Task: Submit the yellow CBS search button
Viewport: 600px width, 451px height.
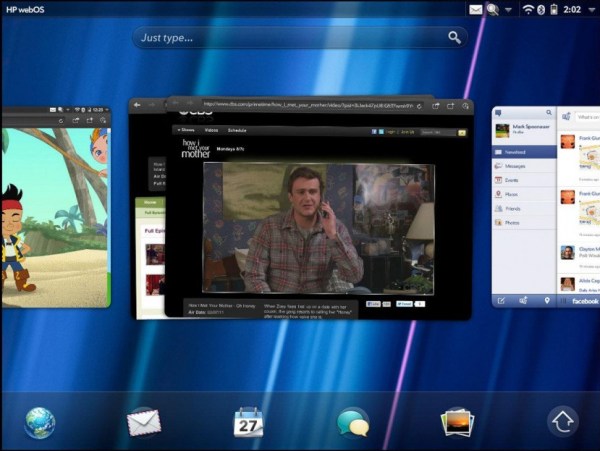Action: coord(462,133)
